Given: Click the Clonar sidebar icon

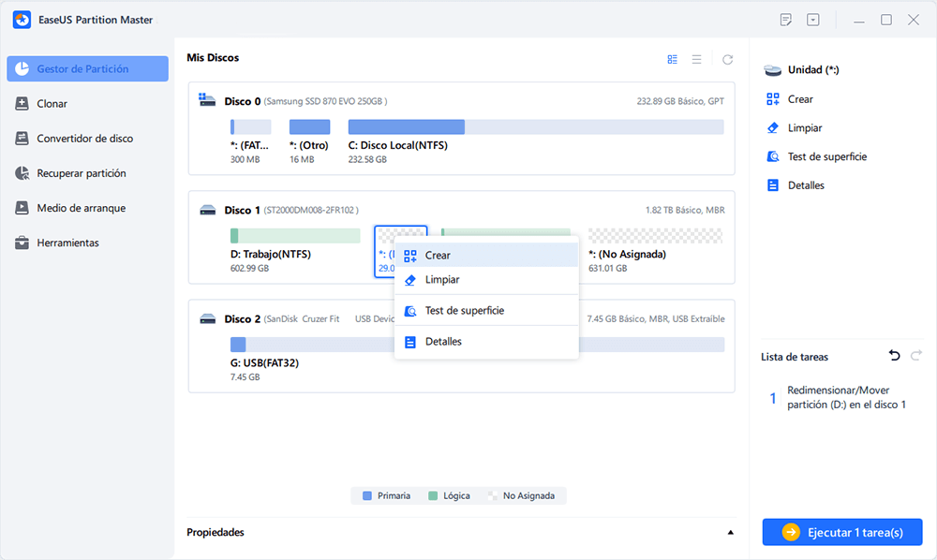Looking at the screenshot, I should pos(22,104).
